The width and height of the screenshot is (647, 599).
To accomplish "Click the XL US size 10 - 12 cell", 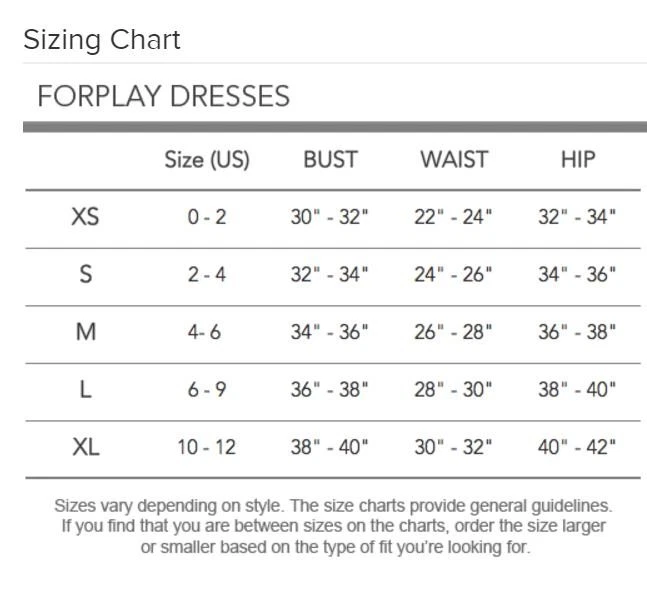I will point(207,448).
